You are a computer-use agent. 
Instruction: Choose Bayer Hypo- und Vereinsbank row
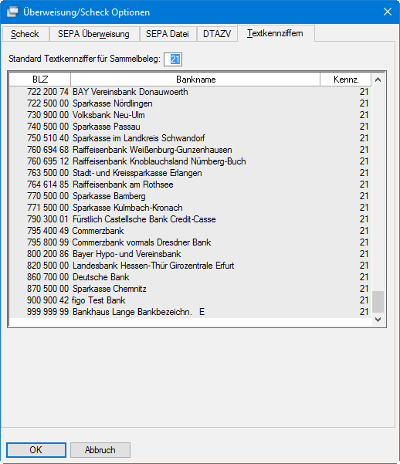[x=190, y=254]
